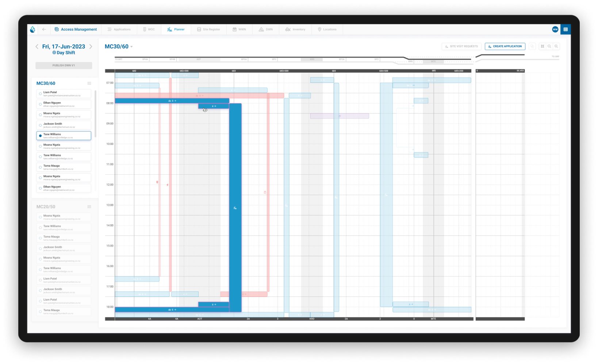Open the Inventory icon in the navigation bar
The height and width of the screenshot is (364, 598).
[287, 29]
